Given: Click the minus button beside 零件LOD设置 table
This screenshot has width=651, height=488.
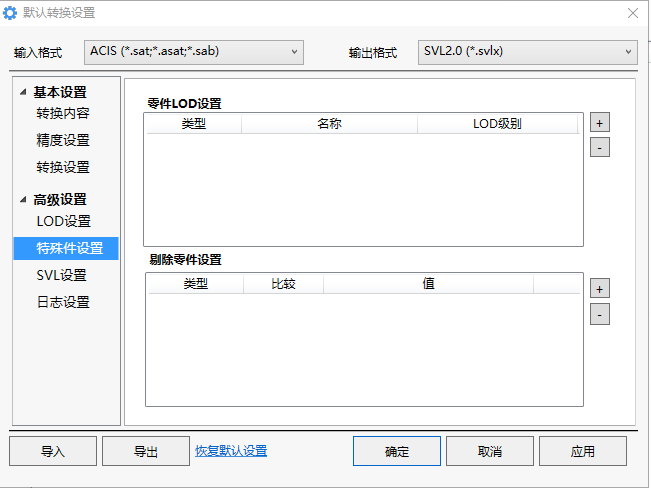Looking at the screenshot, I should click(599, 148).
